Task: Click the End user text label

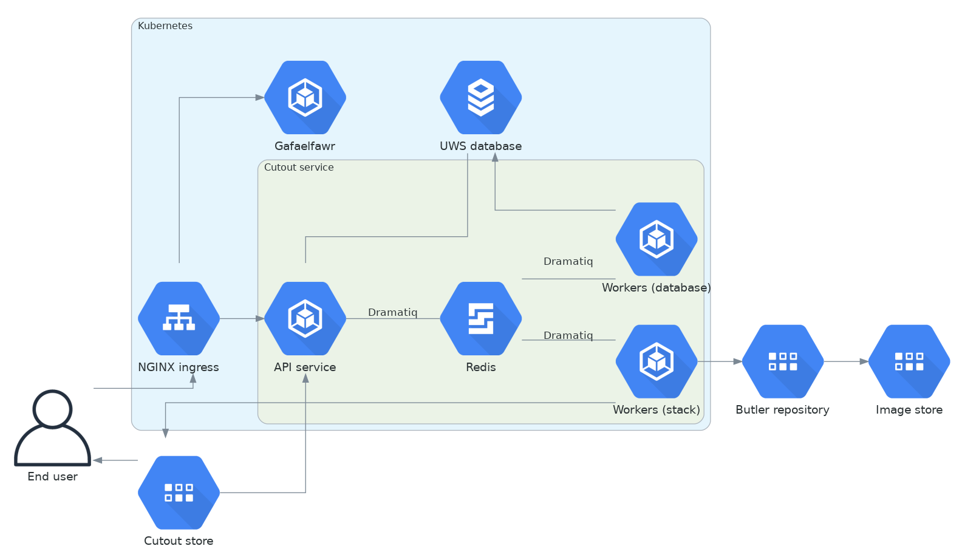Action: coord(53,477)
